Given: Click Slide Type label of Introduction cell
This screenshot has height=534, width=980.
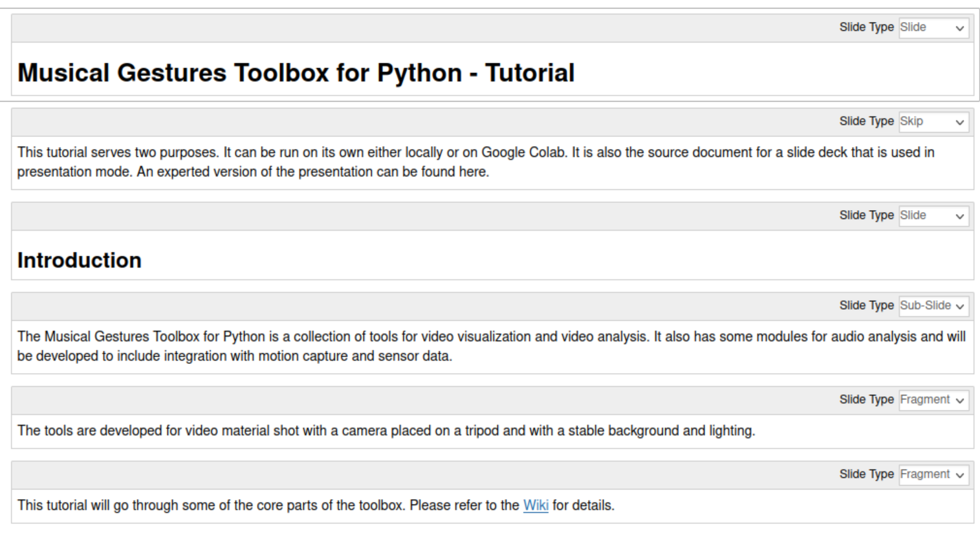Looking at the screenshot, I should 867,215.
